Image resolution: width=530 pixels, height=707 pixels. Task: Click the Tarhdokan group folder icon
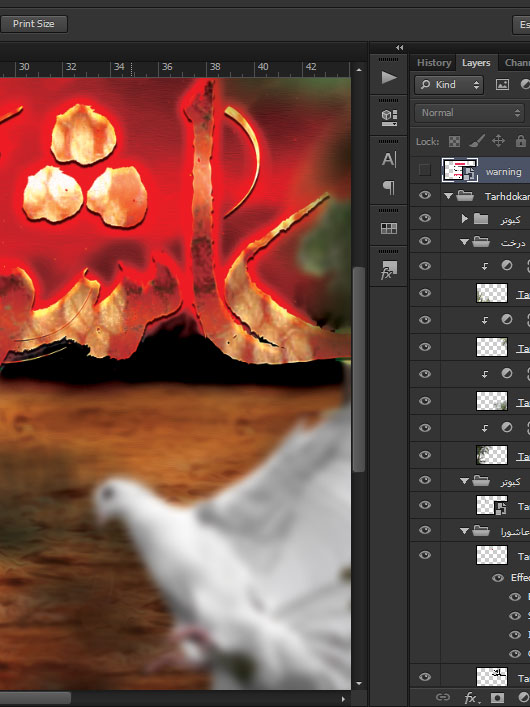(x=465, y=196)
